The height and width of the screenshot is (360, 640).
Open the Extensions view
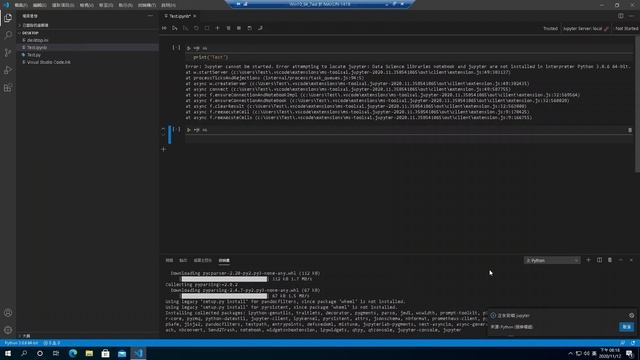point(8,88)
